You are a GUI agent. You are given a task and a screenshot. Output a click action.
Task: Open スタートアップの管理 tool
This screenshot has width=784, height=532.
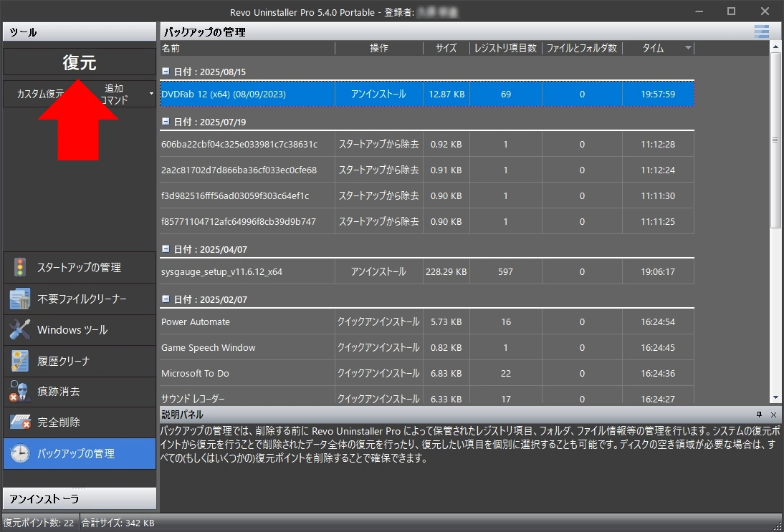(x=80, y=268)
